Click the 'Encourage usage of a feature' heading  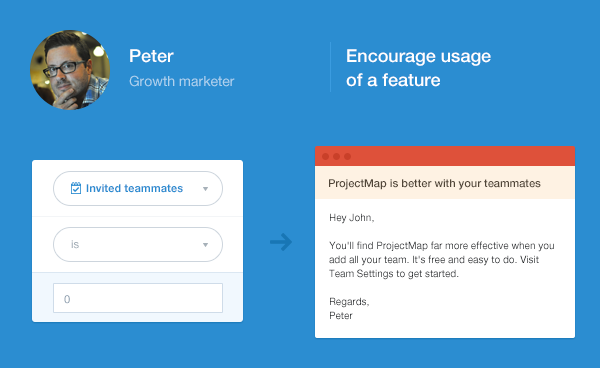pos(418,68)
